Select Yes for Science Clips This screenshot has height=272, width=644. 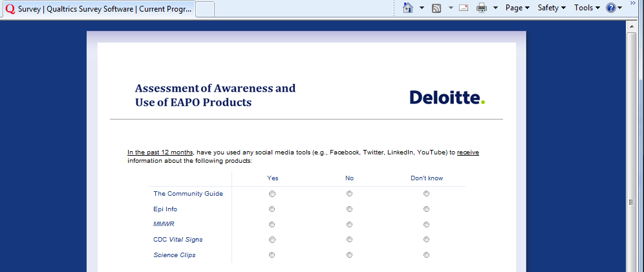[x=272, y=255]
